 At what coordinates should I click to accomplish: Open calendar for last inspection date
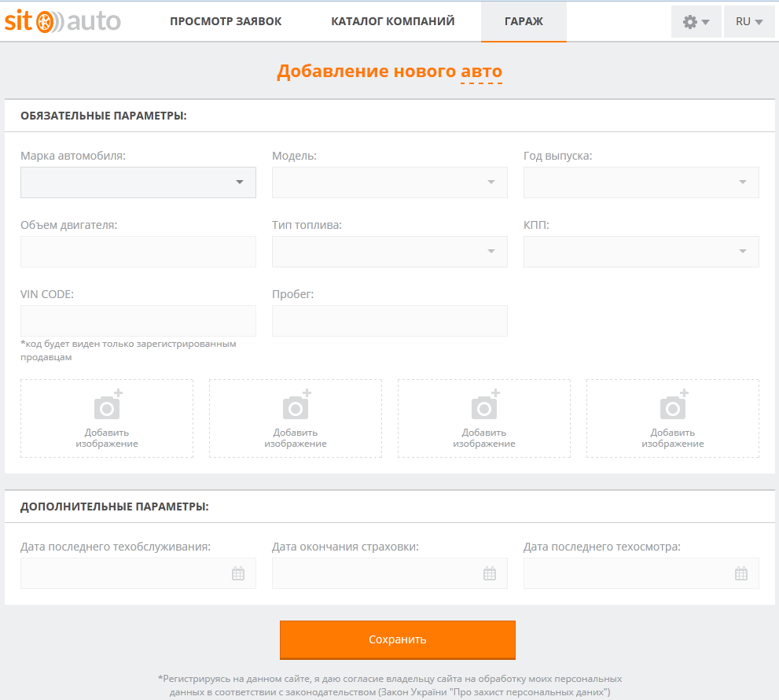click(x=740, y=573)
